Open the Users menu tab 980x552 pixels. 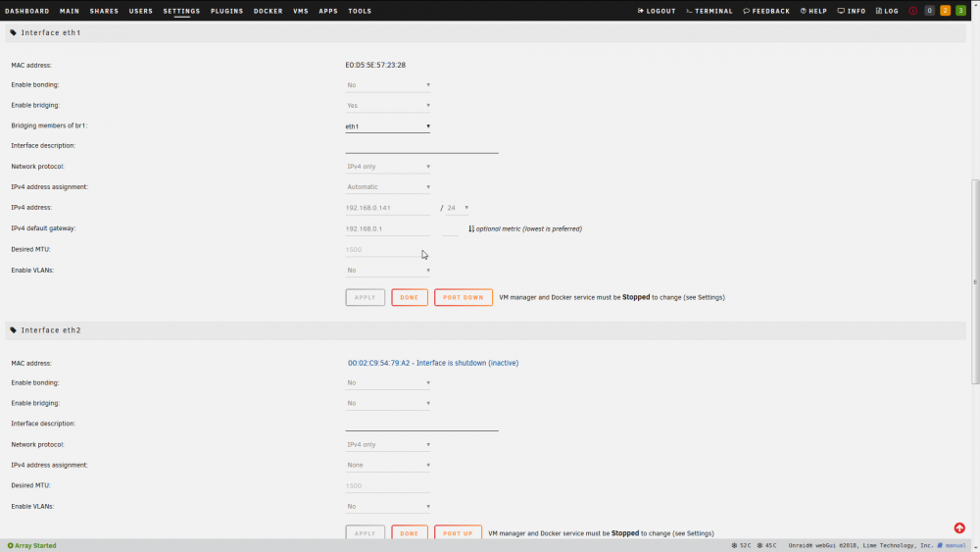(x=140, y=11)
